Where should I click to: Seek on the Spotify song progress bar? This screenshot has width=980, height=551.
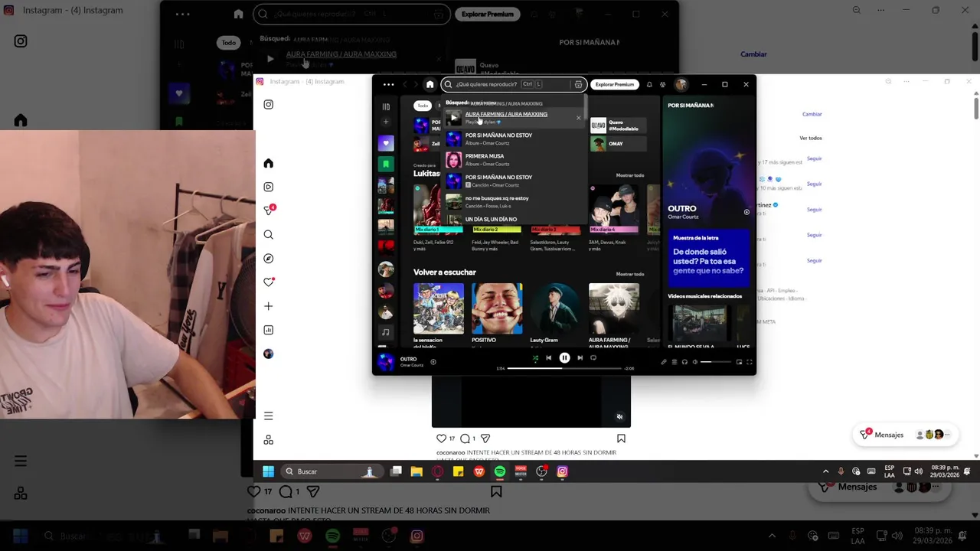(564, 368)
